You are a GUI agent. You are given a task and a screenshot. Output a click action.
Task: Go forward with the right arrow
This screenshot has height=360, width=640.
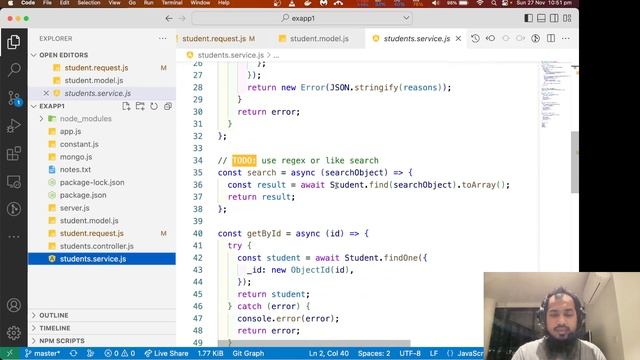click(x=182, y=18)
